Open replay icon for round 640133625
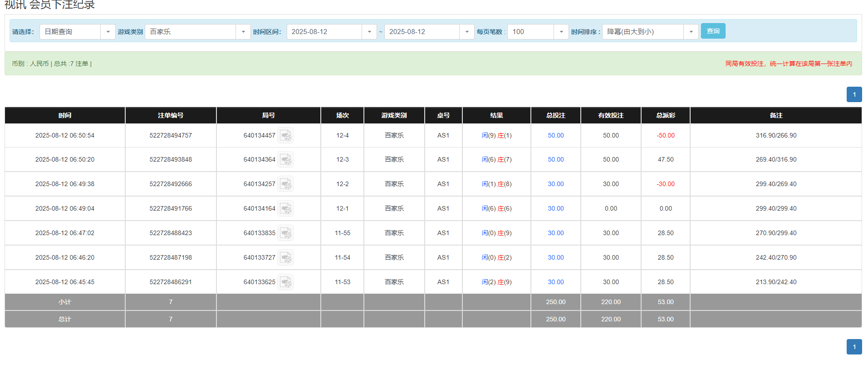Screen dimensions: 868x379 285,282
